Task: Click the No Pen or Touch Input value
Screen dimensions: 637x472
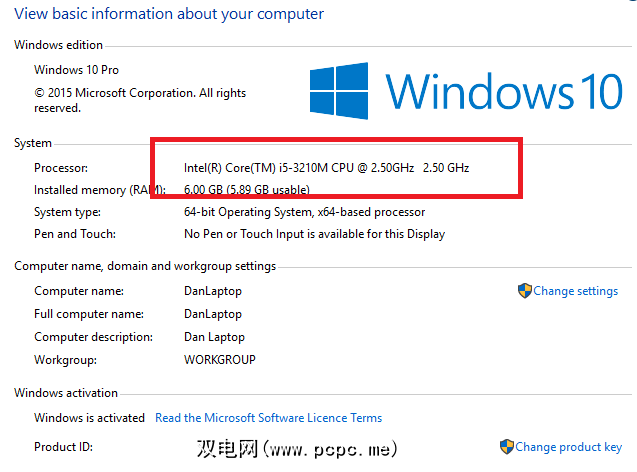Action: tap(314, 234)
